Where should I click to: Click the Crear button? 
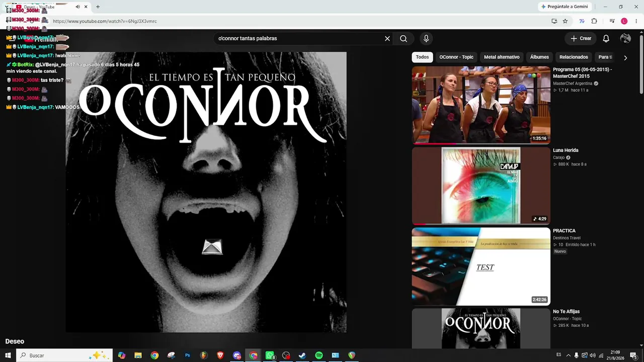[x=581, y=38]
